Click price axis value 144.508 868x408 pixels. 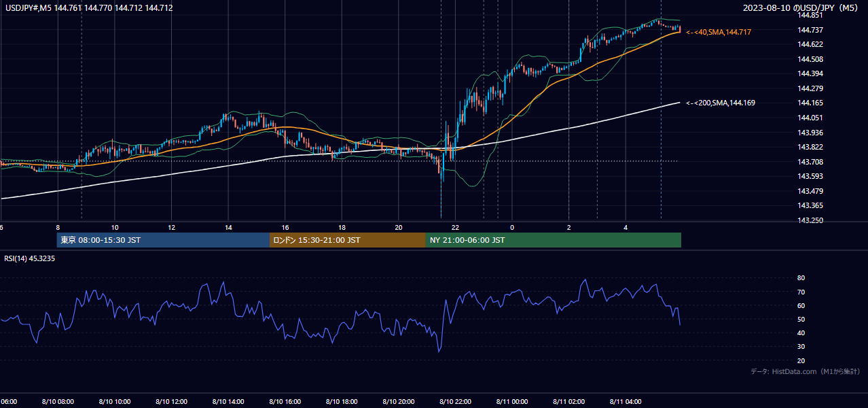[x=810, y=59]
